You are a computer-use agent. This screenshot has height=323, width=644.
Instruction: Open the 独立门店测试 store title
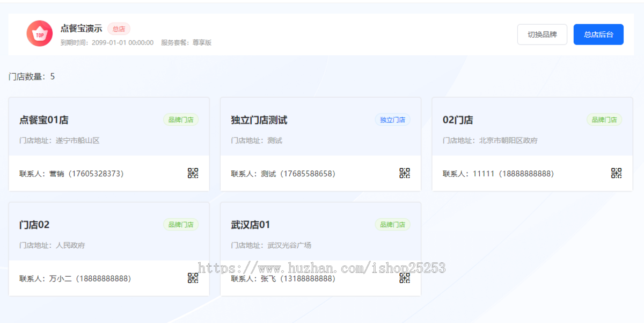coord(259,120)
